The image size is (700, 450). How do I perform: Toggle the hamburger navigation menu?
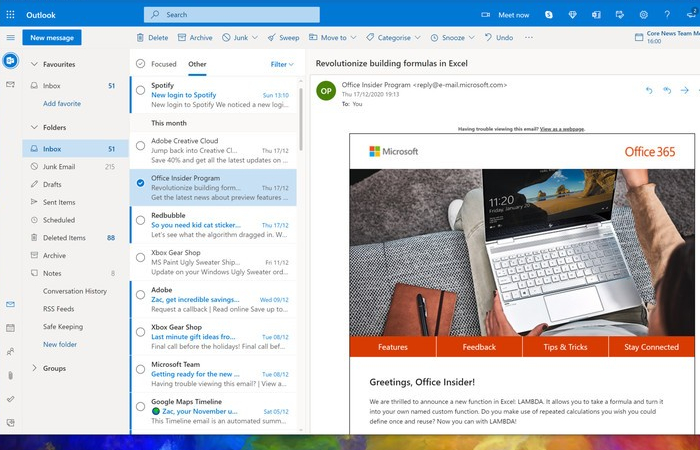click(x=11, y=38)
